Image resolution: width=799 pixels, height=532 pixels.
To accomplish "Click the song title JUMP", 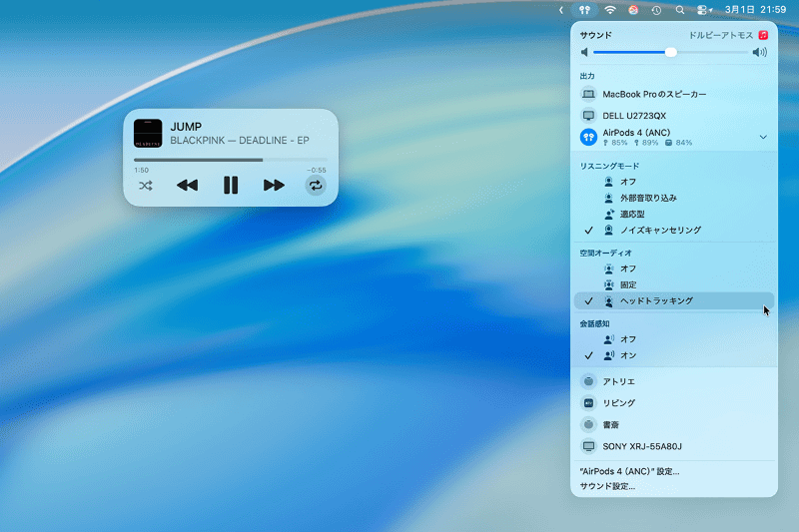I will pyautogui.click(x=186, y=126).
